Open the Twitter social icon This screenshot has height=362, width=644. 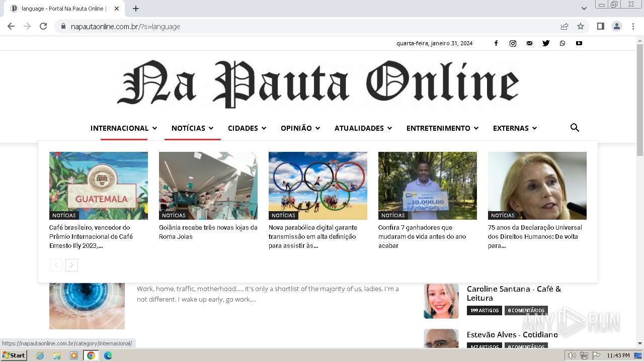[546, 43]
